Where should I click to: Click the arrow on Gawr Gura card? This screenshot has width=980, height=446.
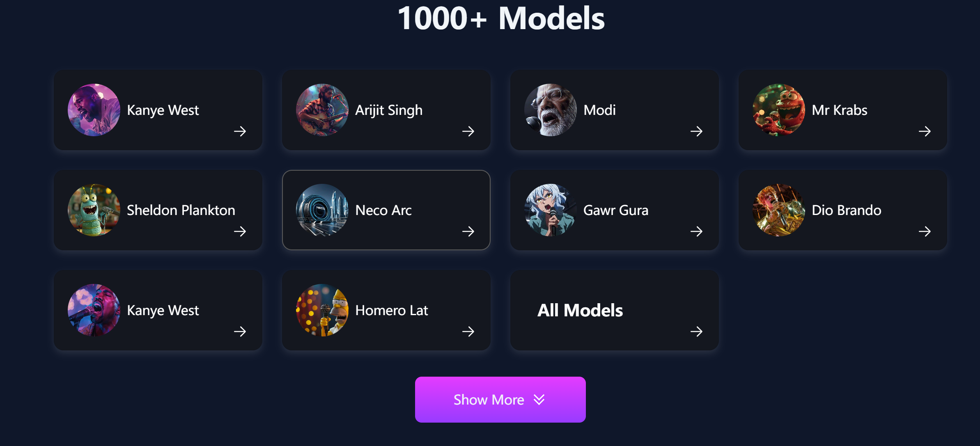tap(696, 231)
